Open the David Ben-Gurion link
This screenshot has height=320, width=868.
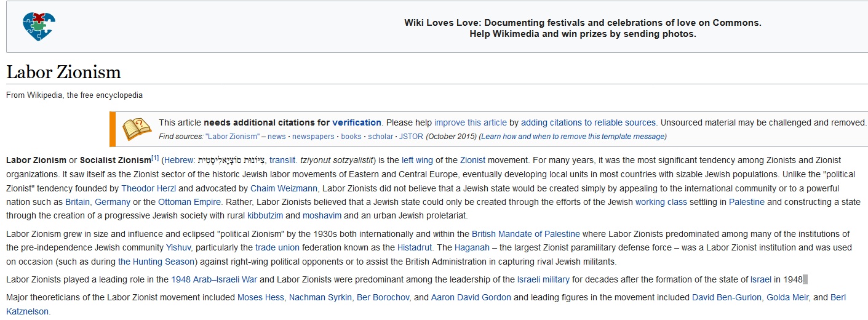tap(728, 297)
